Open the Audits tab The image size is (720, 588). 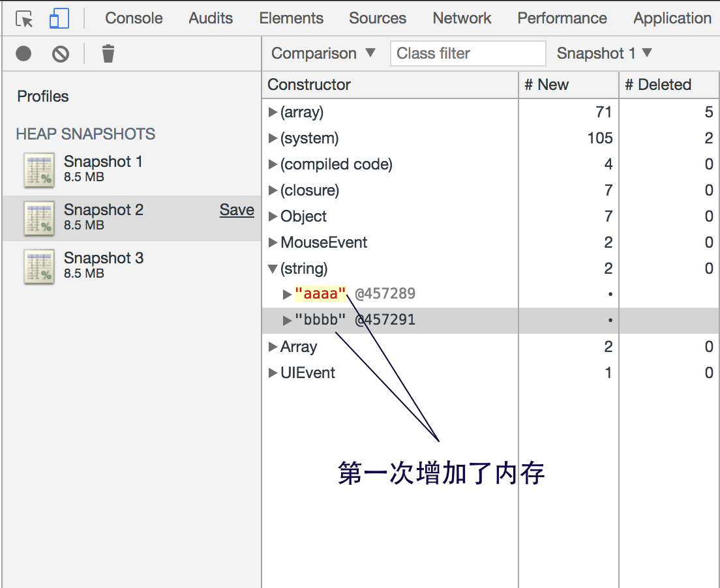(211, 18)
